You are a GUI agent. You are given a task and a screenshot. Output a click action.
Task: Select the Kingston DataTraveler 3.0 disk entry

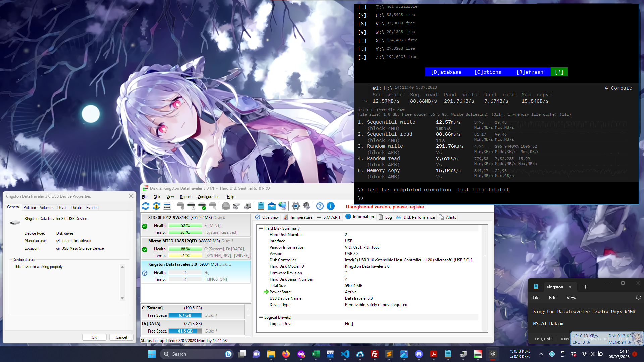196,272
